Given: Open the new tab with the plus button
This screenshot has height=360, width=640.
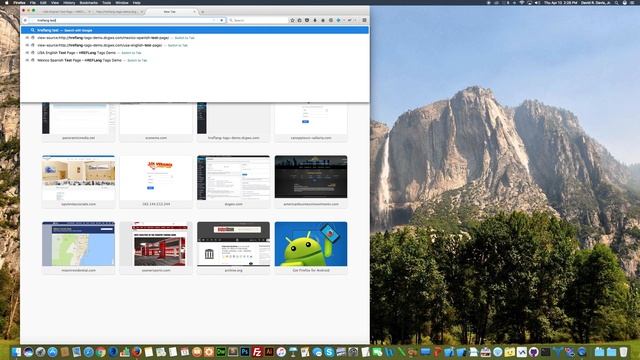Looking at the screenshot, I should tap(203, 12).
